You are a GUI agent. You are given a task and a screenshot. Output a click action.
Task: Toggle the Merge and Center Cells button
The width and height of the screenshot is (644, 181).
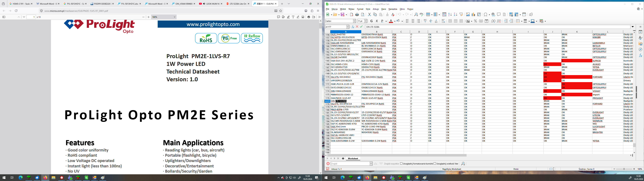click(x=450, y=21)
